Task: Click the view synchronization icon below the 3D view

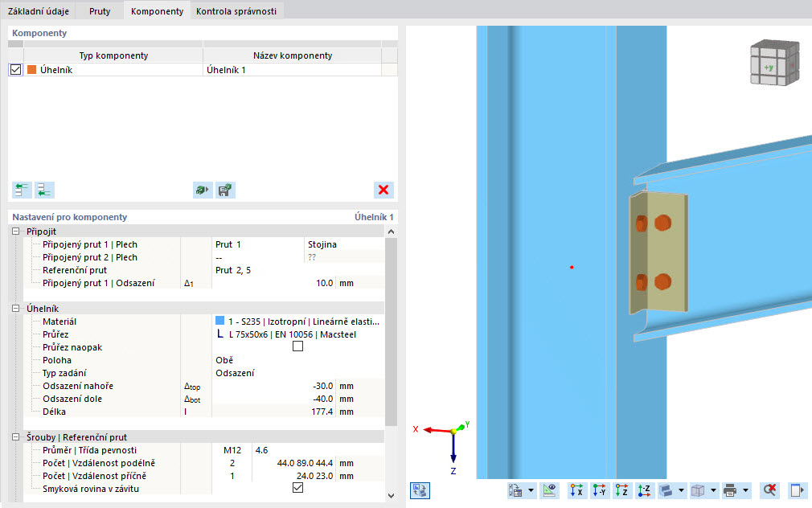Action: 420,490
